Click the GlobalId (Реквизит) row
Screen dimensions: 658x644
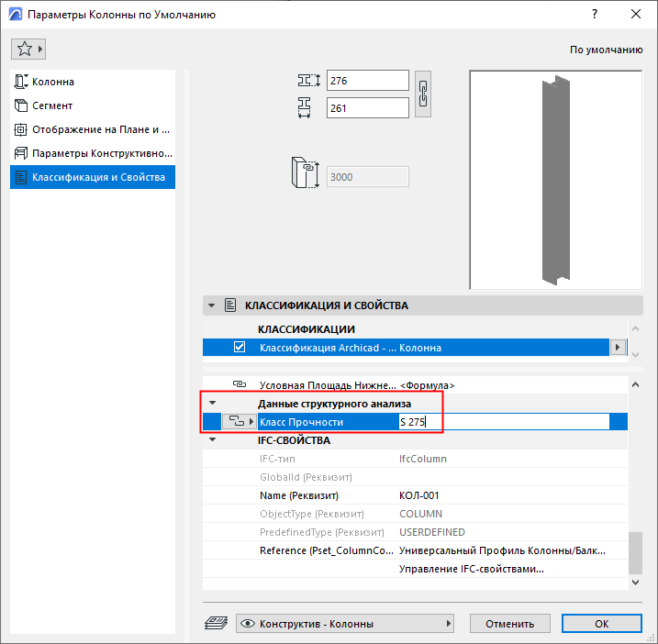[415, 477]
